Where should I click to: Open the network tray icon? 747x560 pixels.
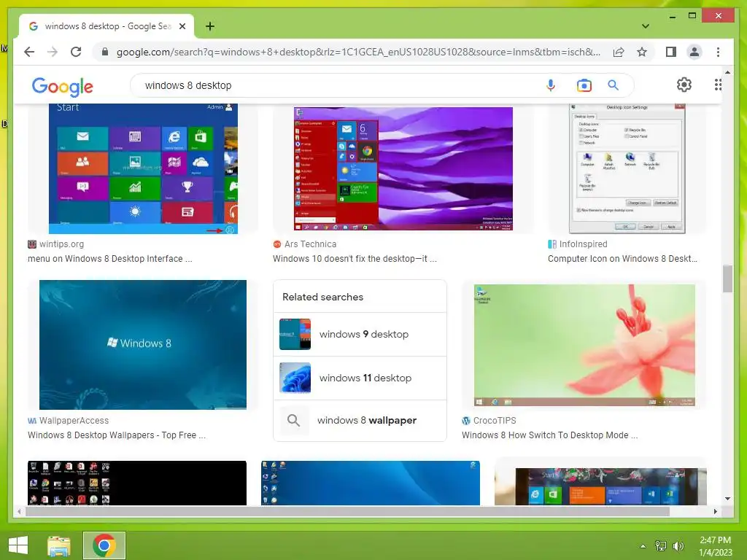(661, 546)
